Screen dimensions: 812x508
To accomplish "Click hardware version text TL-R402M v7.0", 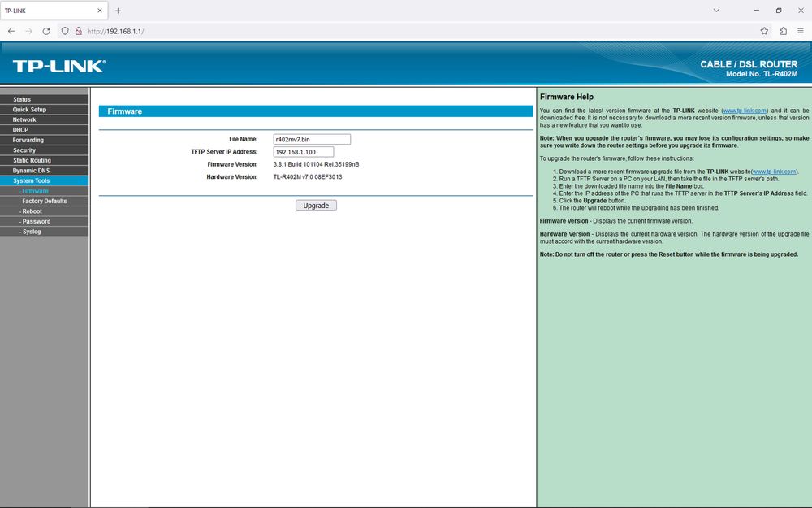I will (308, 176).
